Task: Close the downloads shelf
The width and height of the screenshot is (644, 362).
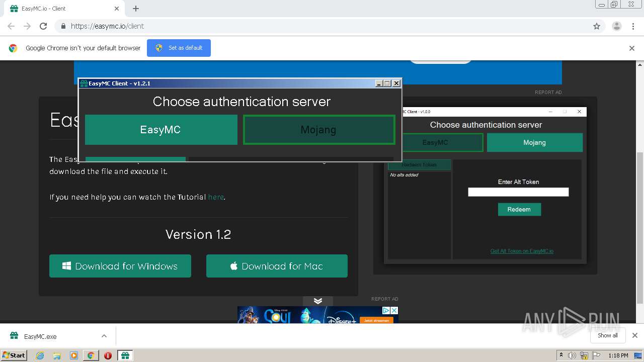Action: click(x=634, y=335)
